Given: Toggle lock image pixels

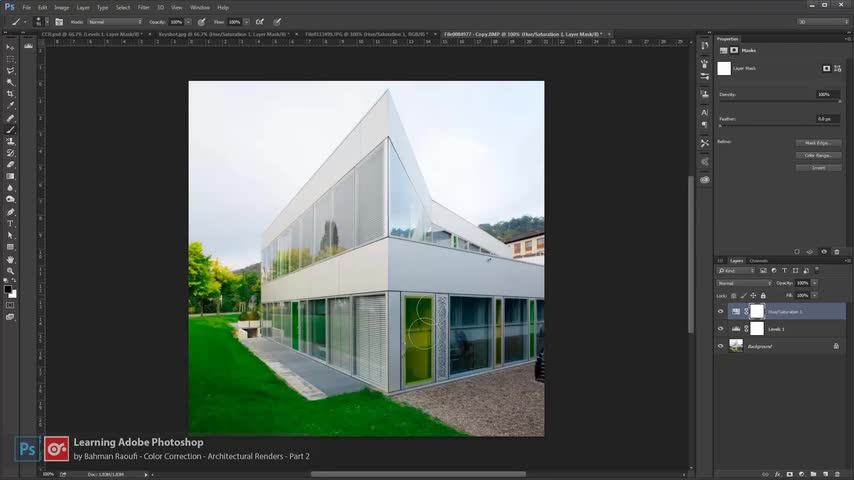Looking at the screenshot, I should (743, 296).
